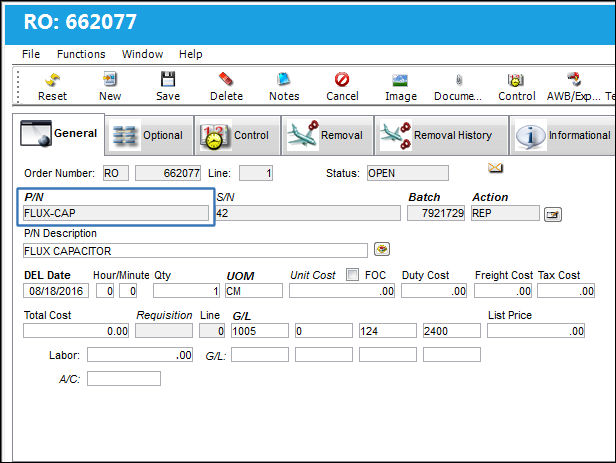Click the envelope email icon near Status

click(495, 168)
